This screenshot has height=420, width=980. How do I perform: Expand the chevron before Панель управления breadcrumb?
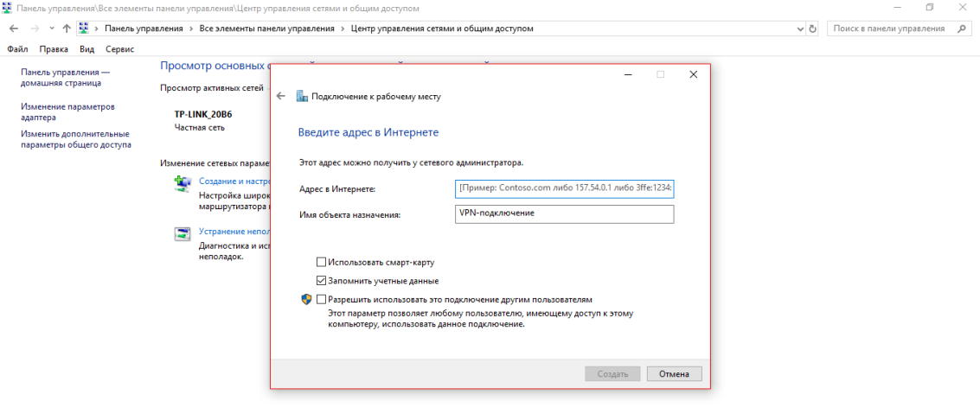click(x=96, y=29)
